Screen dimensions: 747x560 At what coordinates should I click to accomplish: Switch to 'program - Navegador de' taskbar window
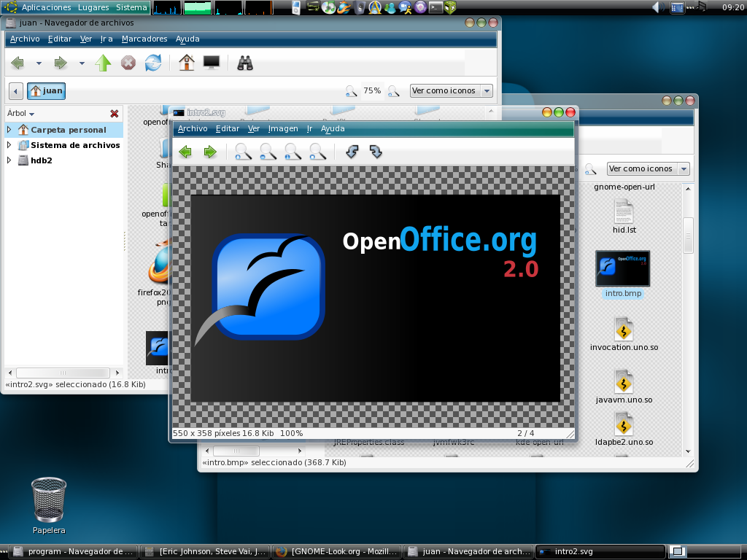(72, 552)
